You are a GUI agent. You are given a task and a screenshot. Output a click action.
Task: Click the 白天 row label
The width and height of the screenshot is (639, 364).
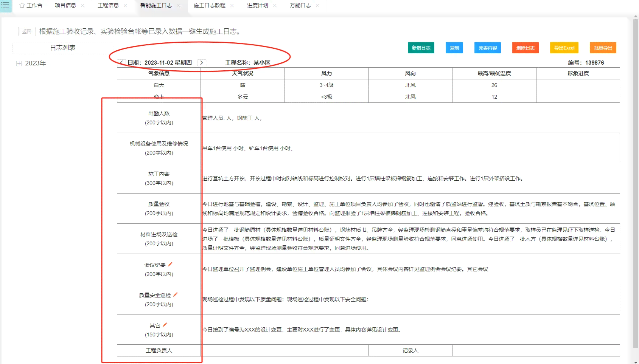[x=159, y=85]
